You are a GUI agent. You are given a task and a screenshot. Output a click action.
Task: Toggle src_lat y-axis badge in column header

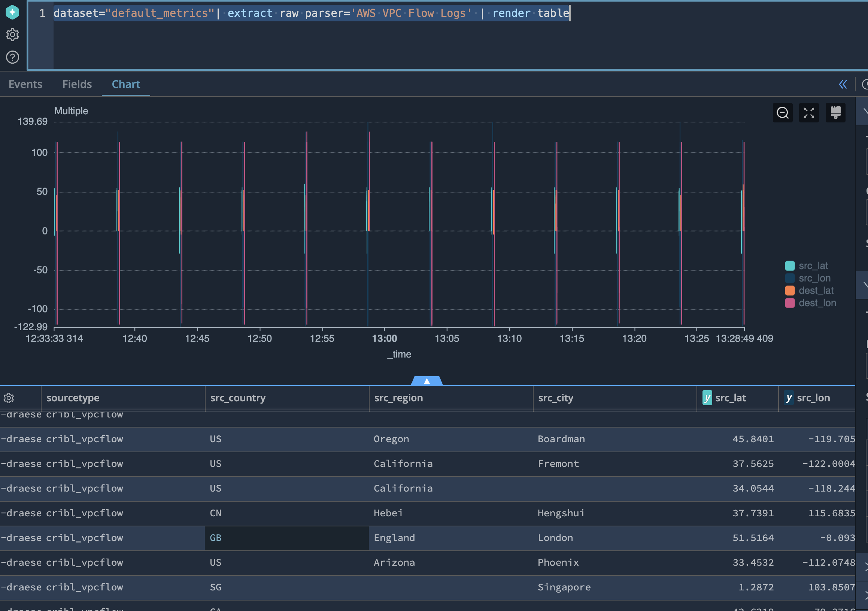(707, 398)
